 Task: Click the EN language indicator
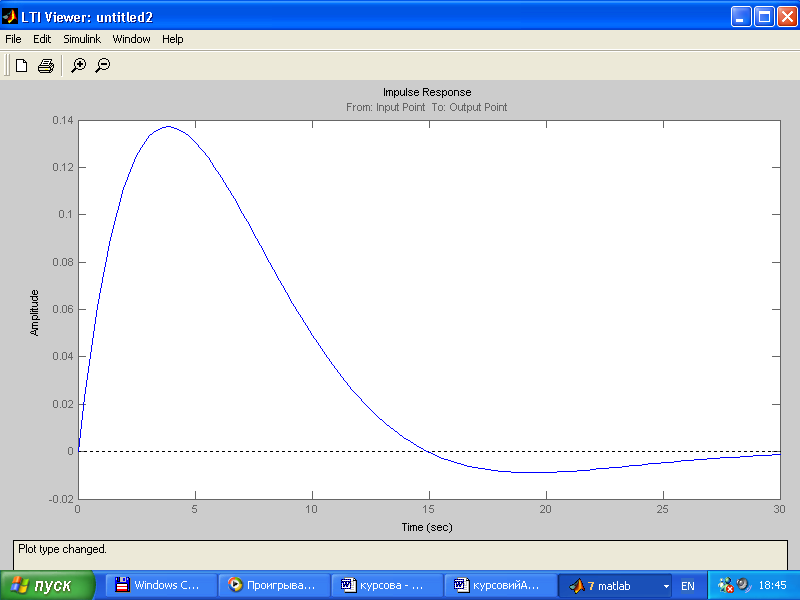(x=688, y=586)
